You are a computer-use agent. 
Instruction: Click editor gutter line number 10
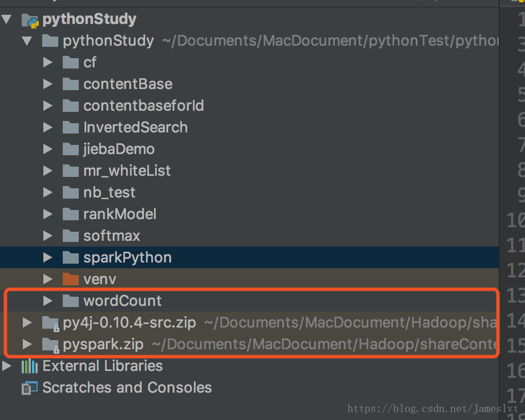[516, 220]
